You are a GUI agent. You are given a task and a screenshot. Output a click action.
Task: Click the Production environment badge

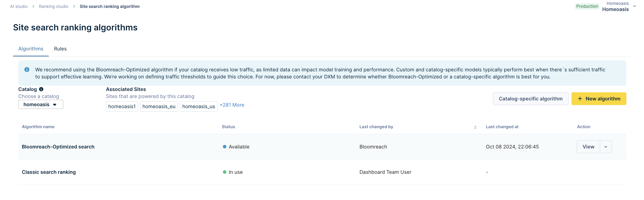[587, 6]
